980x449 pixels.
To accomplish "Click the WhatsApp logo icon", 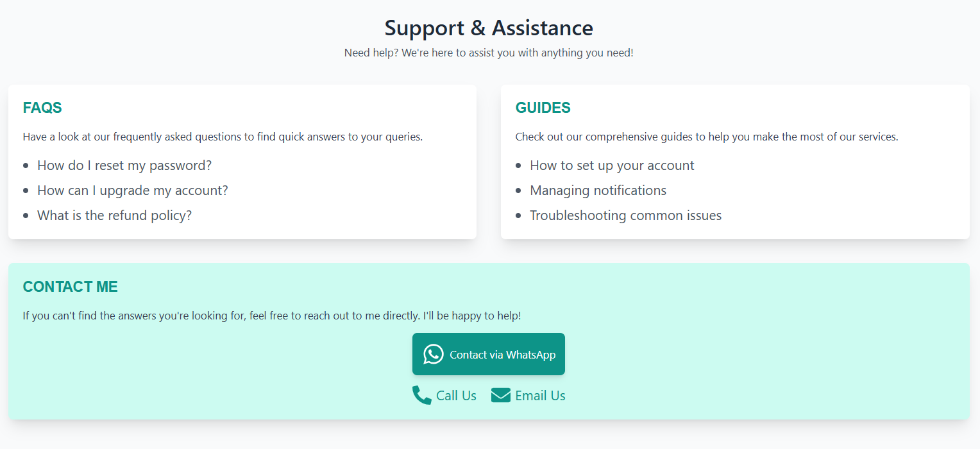I will pos(434,354).
